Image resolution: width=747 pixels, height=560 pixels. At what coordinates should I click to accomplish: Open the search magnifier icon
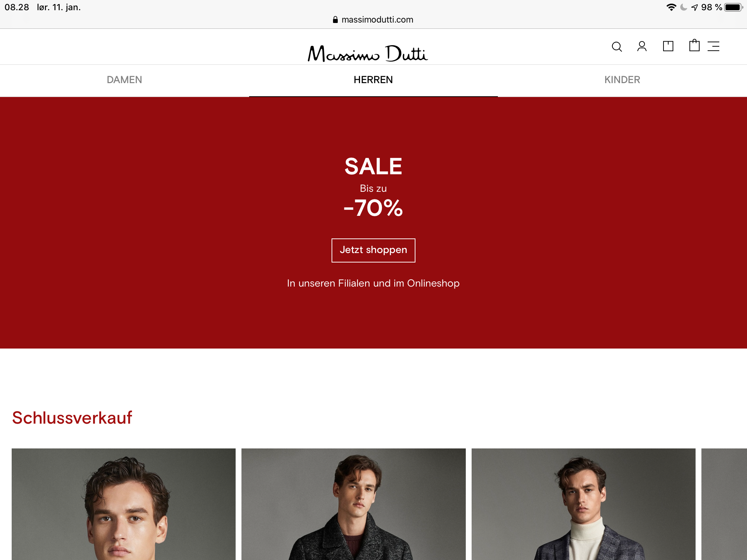click(x=617, y=47)
